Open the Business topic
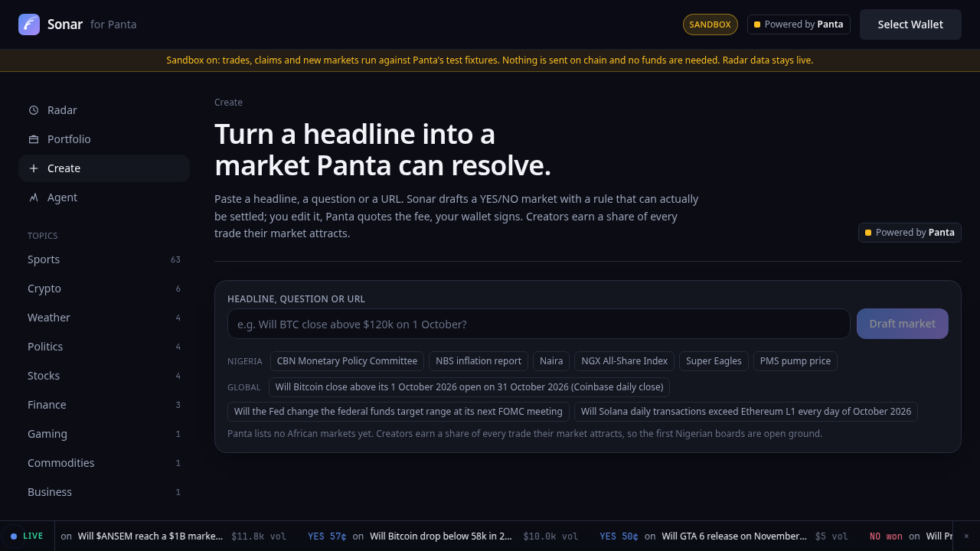This screenshot has height=551, width=980. tap(104, 492)
